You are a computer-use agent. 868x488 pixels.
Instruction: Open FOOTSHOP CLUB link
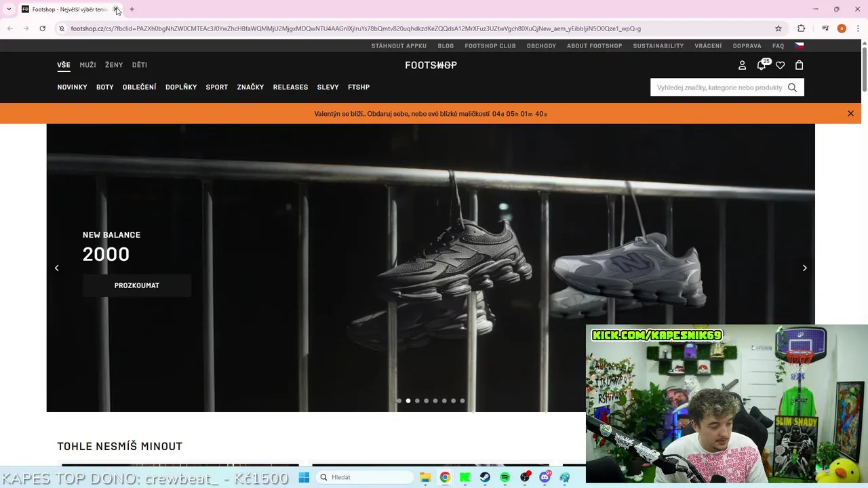[x=490, y=46]
